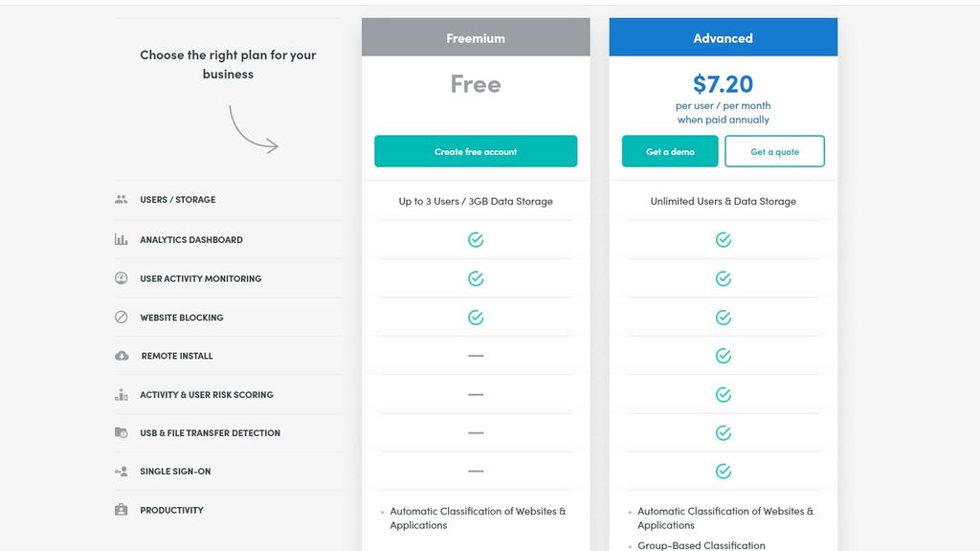Click the Website Blocking blocked-circle icon
Screen dimensions: 980x551
coord(120,317)
